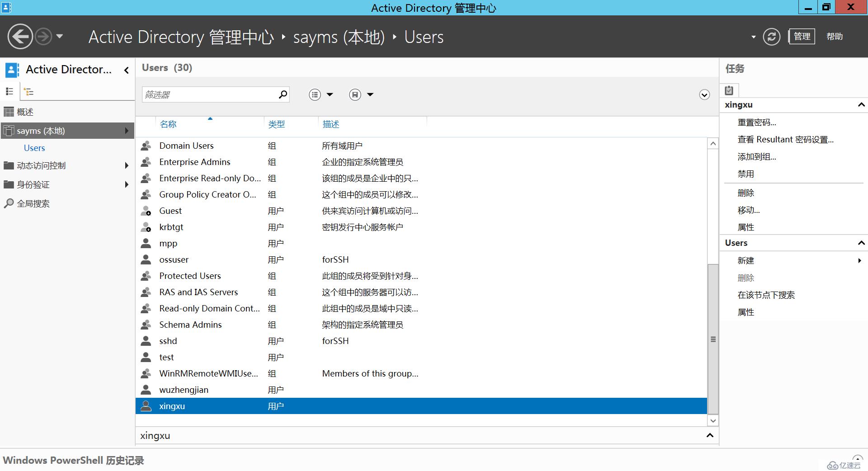The image size is (868, 471).
Task: Sort by the 类型 column
Action: click(277, 124)
